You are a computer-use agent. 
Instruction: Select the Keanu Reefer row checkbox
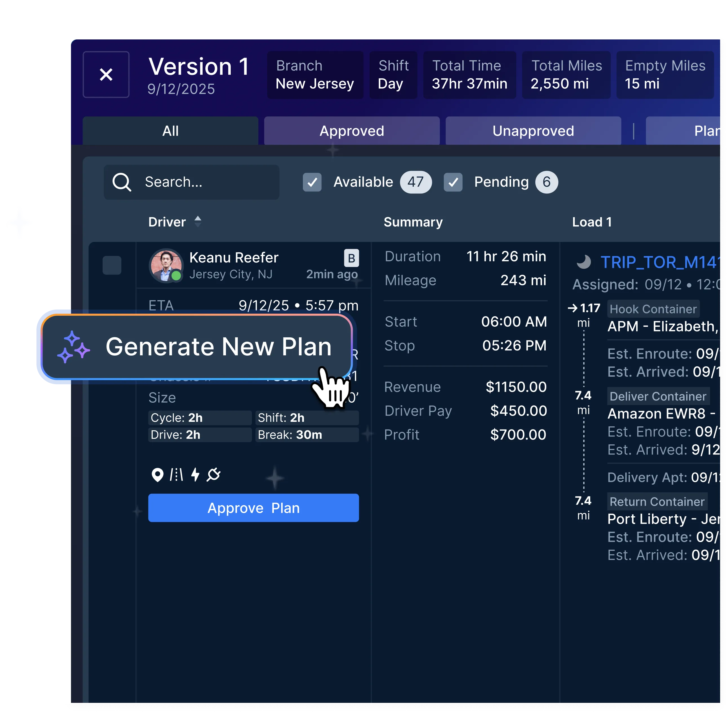(112, 265)
